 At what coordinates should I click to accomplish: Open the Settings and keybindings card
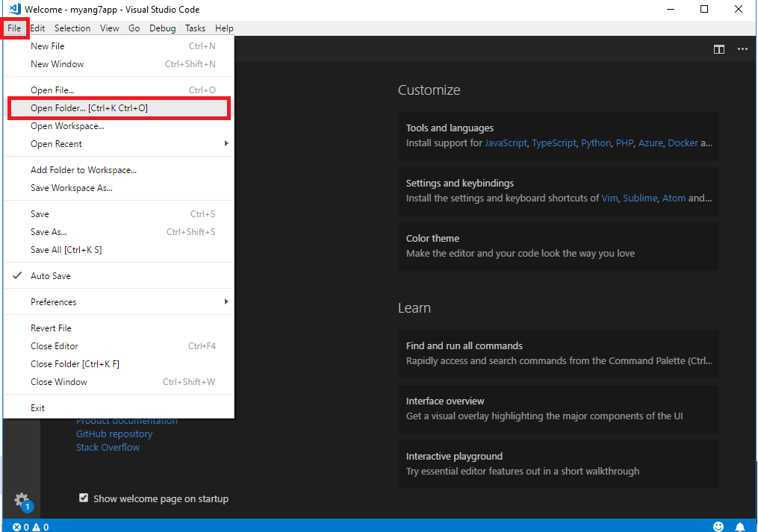coord(559,191)
